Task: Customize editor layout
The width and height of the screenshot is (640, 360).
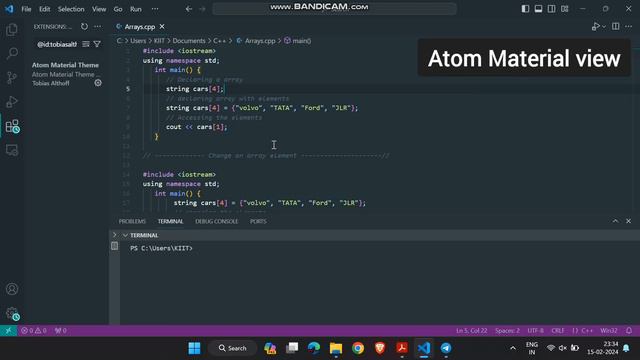Action: tap(564, 9)
